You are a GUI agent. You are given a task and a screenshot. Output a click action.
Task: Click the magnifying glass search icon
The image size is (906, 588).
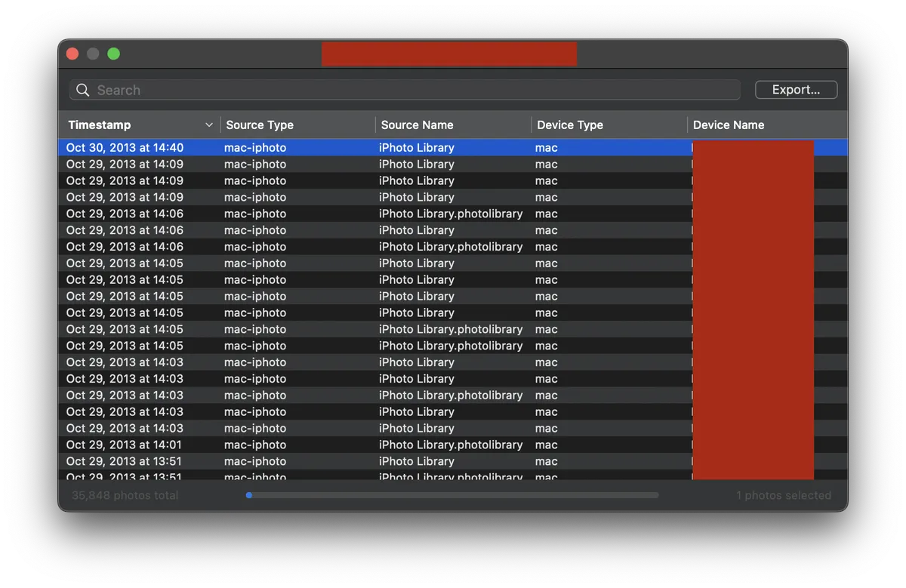tap(82, 90)
